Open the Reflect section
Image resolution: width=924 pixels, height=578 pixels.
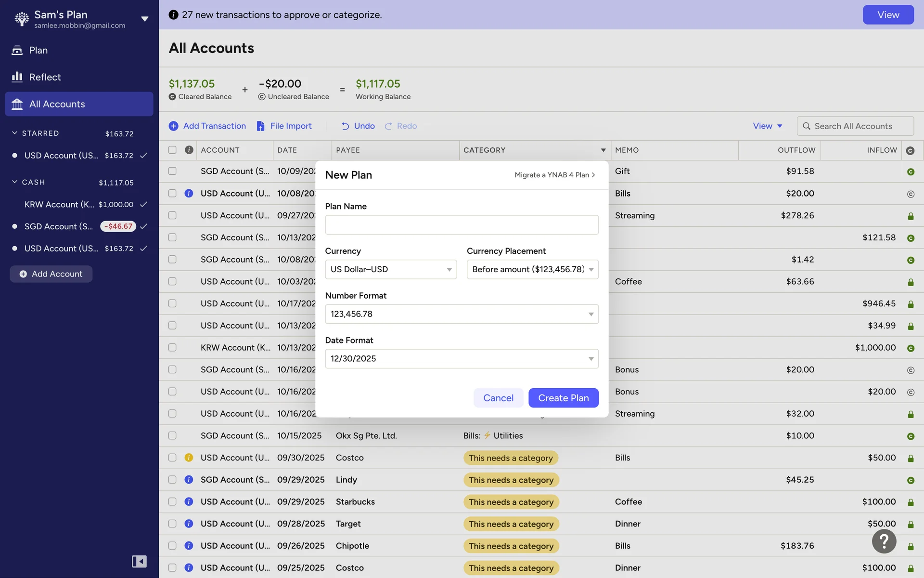(45, 77)
